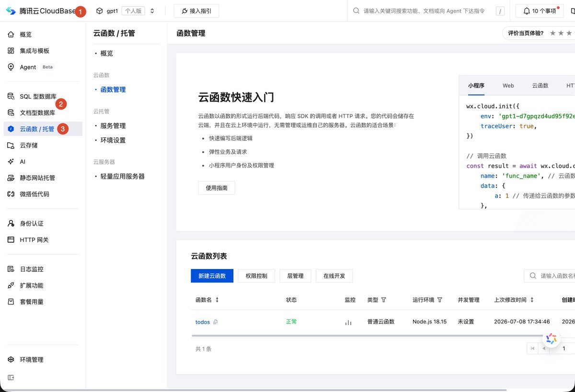
Task: Collapse sidebar with bottom-left panel icon
Action: [x=11, y=377]
